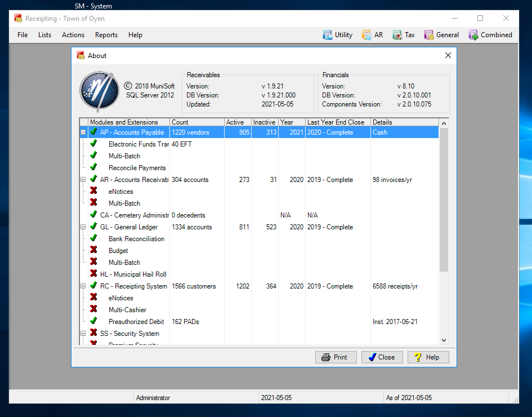Select the '1334 accounts' cell

point(197,227)
